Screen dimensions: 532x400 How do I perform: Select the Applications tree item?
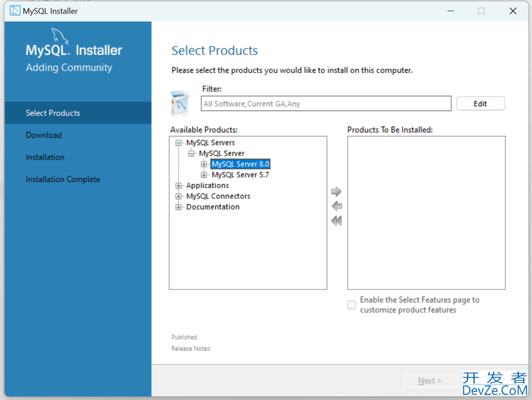[208, 186]
